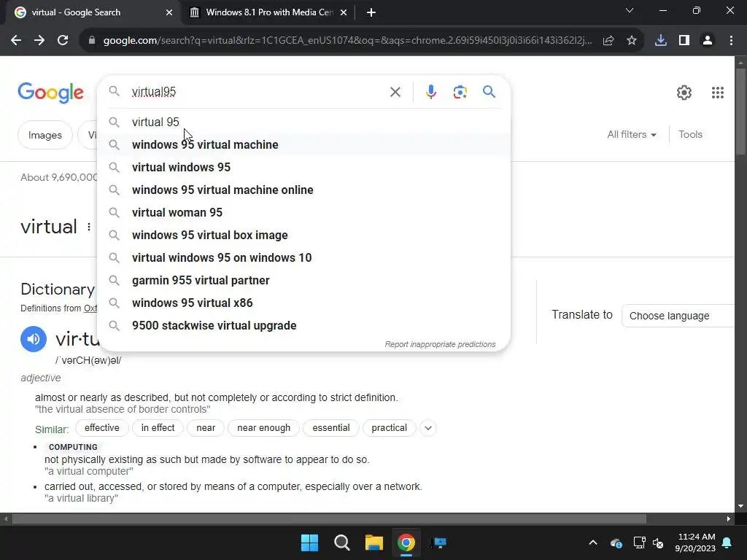
Task: Open Google Lens image search icon
Action: click(460, 92)
